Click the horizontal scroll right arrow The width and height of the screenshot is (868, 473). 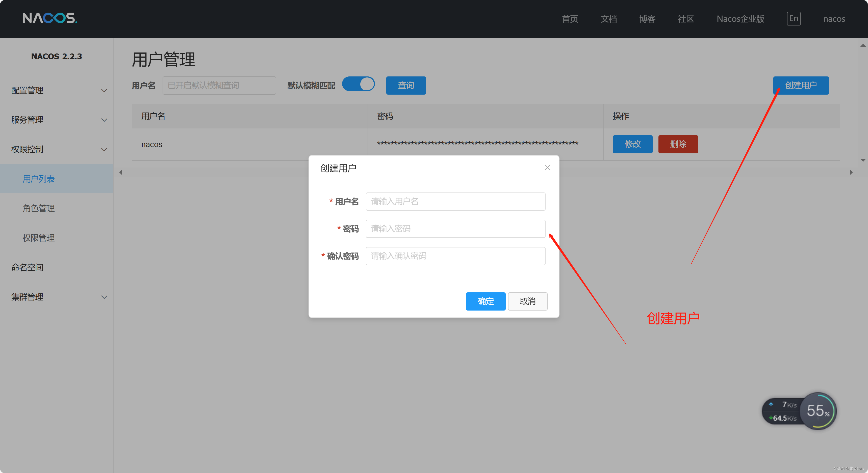coord(851,172)
